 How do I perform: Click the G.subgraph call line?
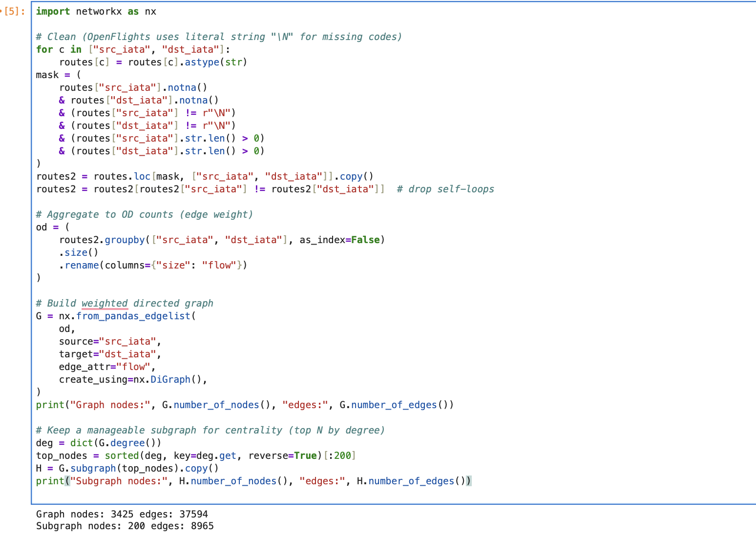pos(127,468)
